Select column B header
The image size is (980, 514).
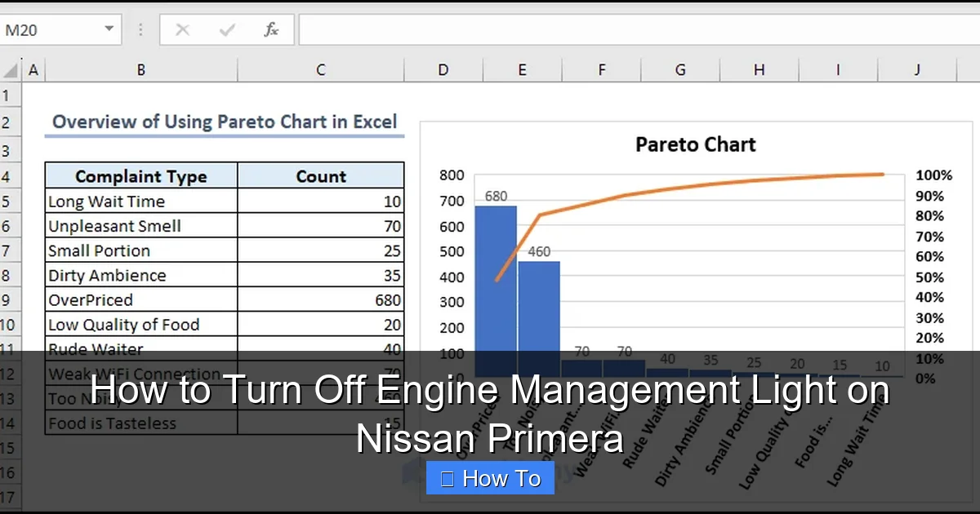tap(140, 70)
